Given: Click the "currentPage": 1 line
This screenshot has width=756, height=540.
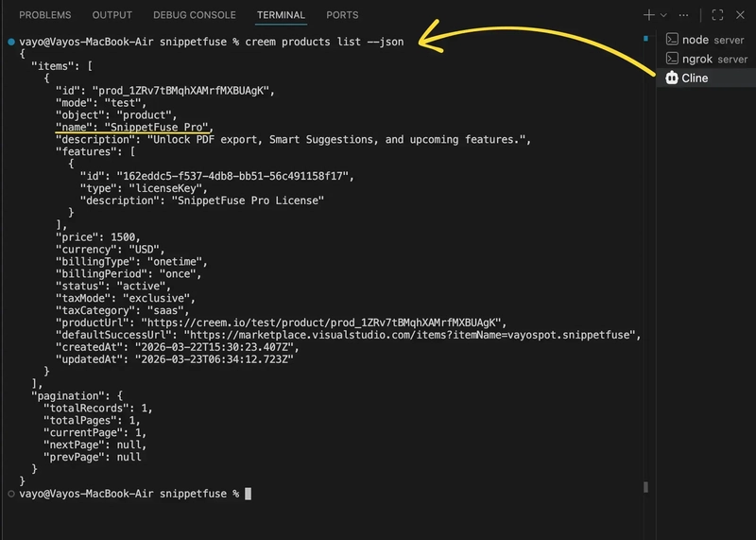Looking at the screenshot, I should [95, 432].
